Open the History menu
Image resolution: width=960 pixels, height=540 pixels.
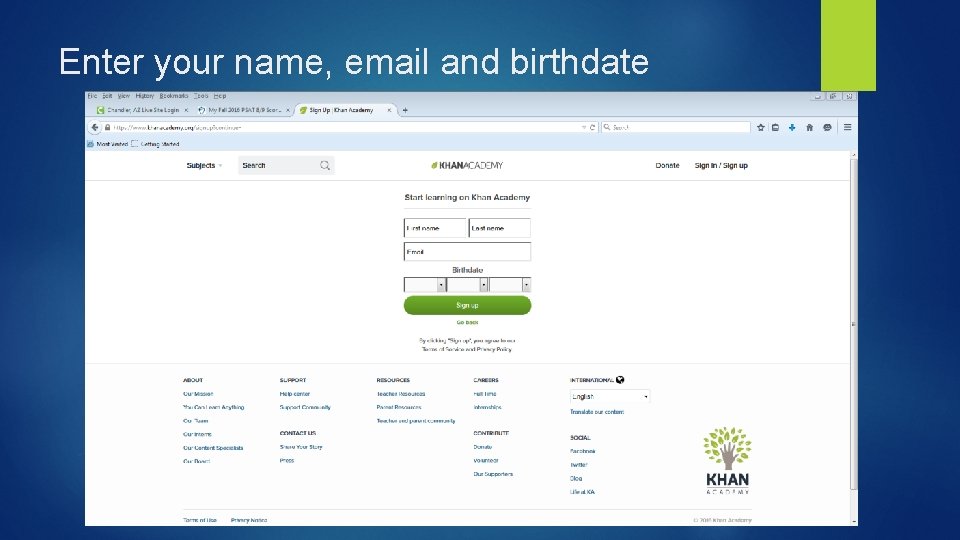point(144,96)
